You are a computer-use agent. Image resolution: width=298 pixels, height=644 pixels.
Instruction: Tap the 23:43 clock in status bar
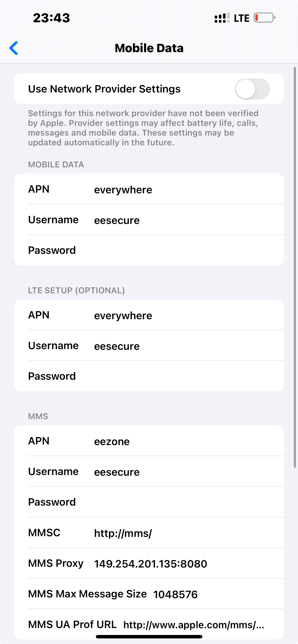click(x=52, y=18)
